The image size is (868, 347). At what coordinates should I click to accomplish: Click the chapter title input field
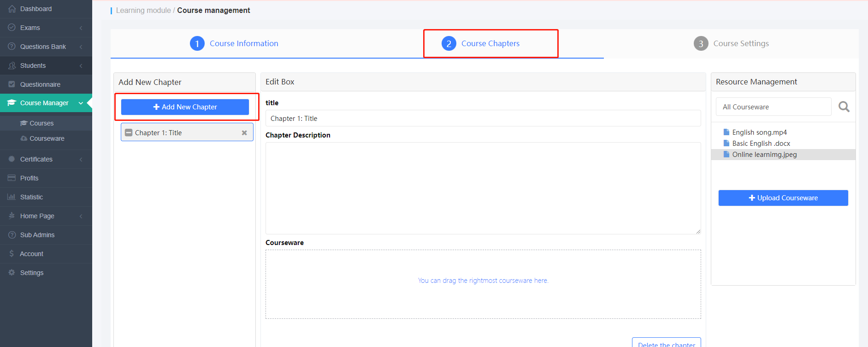[483, 118]
